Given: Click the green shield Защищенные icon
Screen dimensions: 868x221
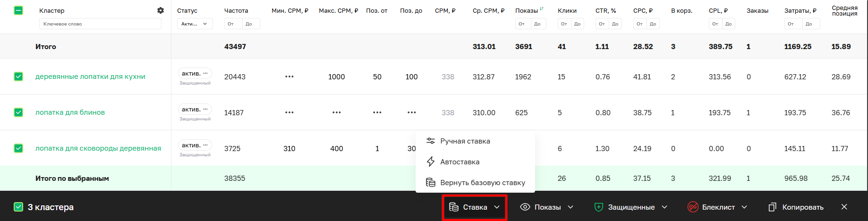Looking at the screenshot, I should coord(598,207).
